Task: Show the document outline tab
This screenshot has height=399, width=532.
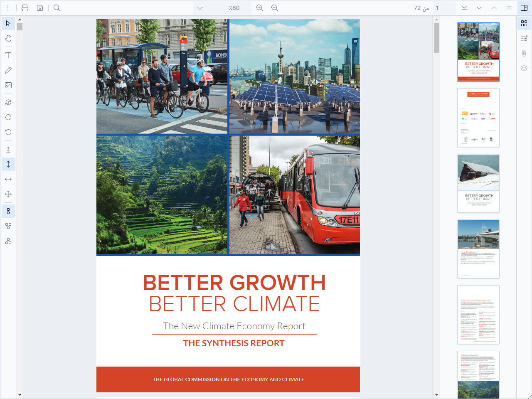Action: click(x=524, y=38)
